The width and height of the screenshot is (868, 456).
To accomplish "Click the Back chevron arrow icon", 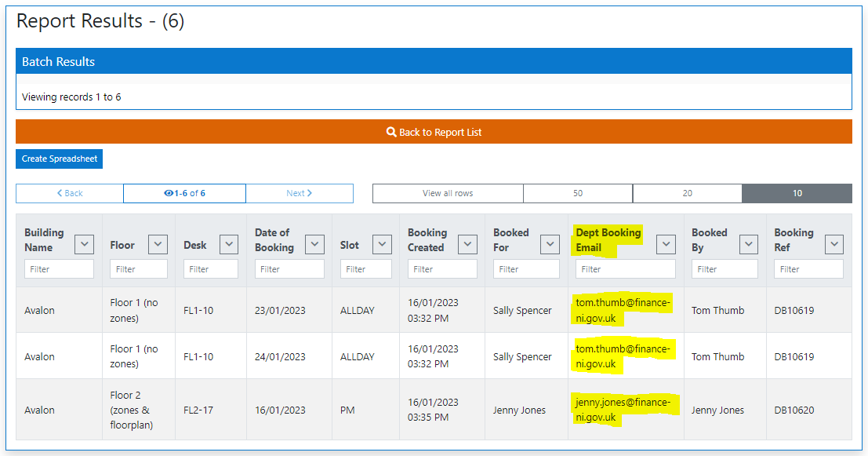I will [x=58, y=193].
